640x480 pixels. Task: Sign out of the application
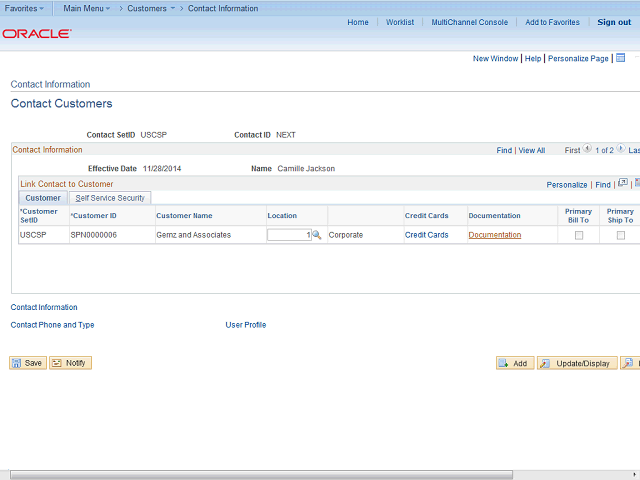coord(614,22)
